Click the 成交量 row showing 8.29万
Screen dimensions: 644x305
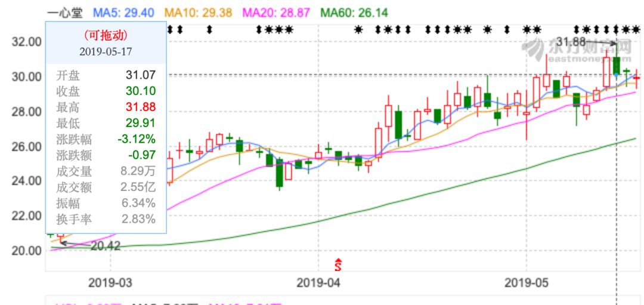(106, 172)
